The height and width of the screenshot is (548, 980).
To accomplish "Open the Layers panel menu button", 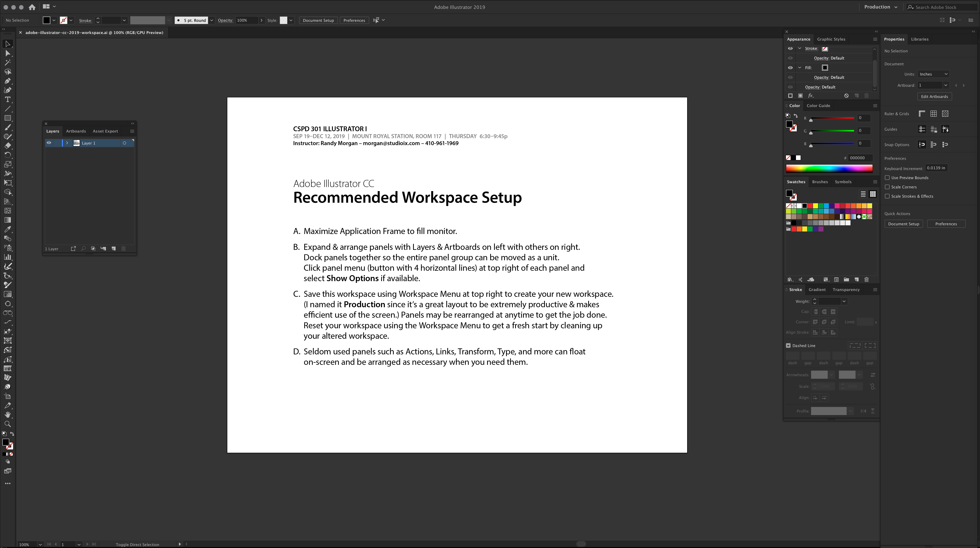I will point(132,131).
